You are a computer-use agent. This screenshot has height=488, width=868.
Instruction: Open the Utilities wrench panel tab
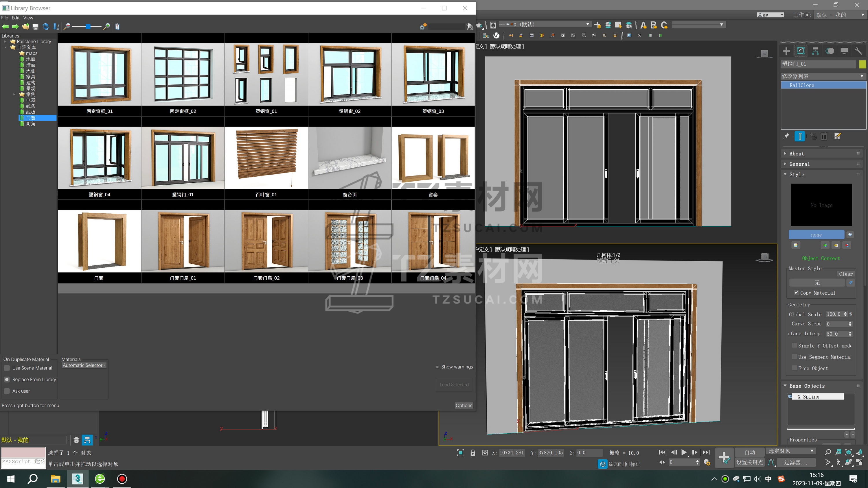coord(858,51)
